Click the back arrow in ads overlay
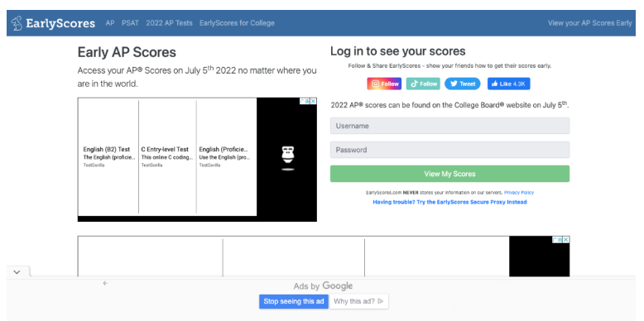This screenshot has width=644, height=321. pyautogui.click(x=105, y=283)
